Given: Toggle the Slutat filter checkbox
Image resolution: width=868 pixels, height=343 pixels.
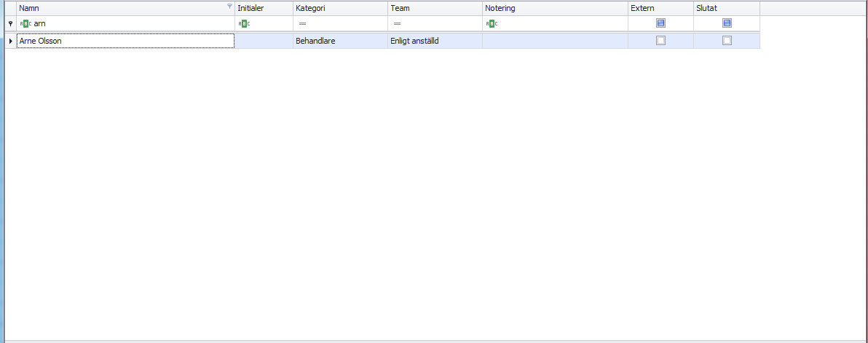Looking at the screenshot, I should pos(727,23).
